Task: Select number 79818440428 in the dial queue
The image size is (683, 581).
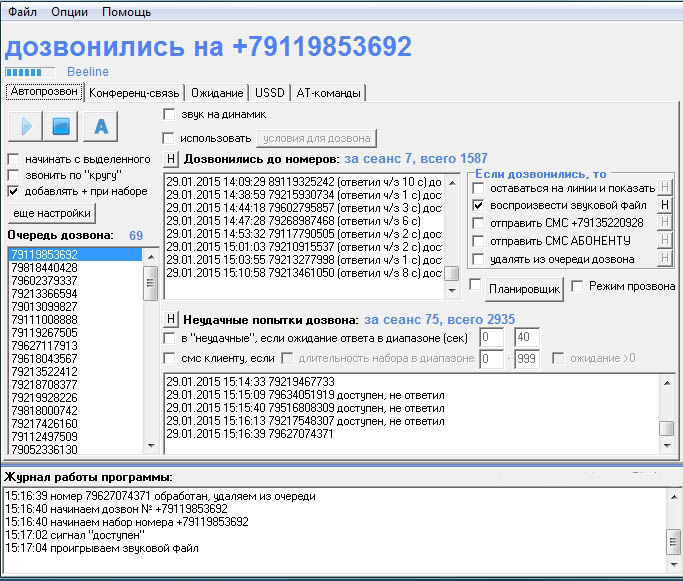Action: [44, 268]
